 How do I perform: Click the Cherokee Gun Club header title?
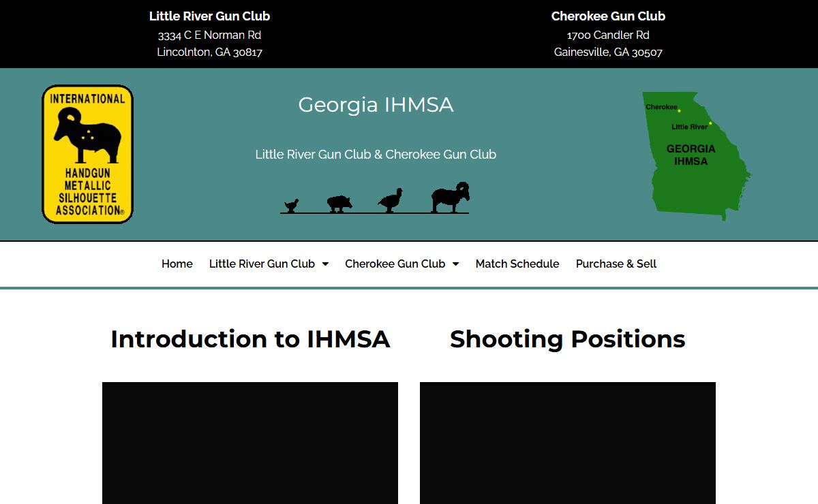pyautogui.click(x=608, y=16)
